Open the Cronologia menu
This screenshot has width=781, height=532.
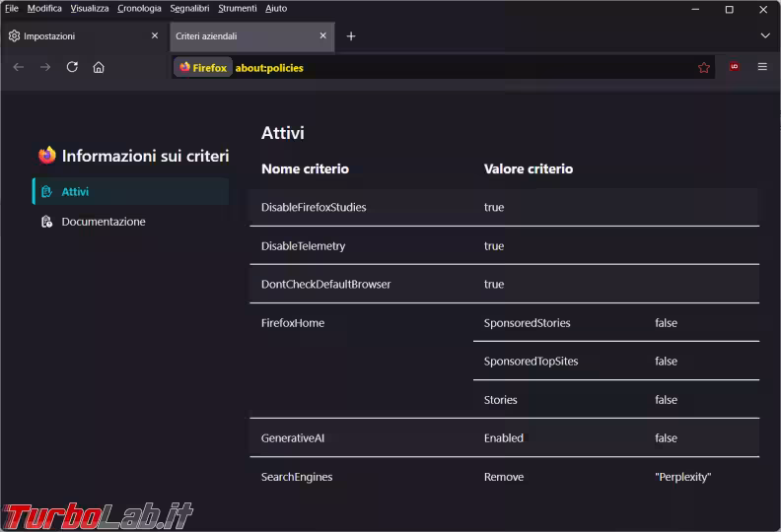[x=139, y=9]
